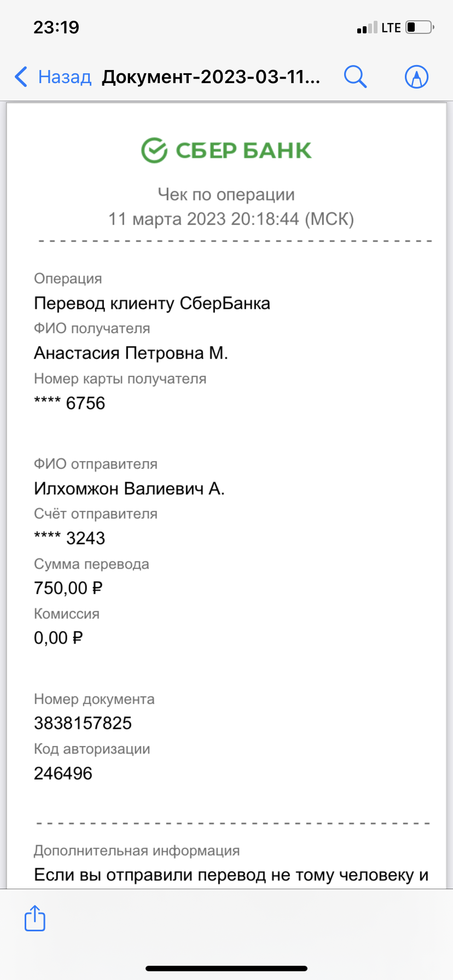Tap the document title Документ-2023-03-11
Image resolution: width=453 pixels, height=980 pixels.
tap(211, 77)
